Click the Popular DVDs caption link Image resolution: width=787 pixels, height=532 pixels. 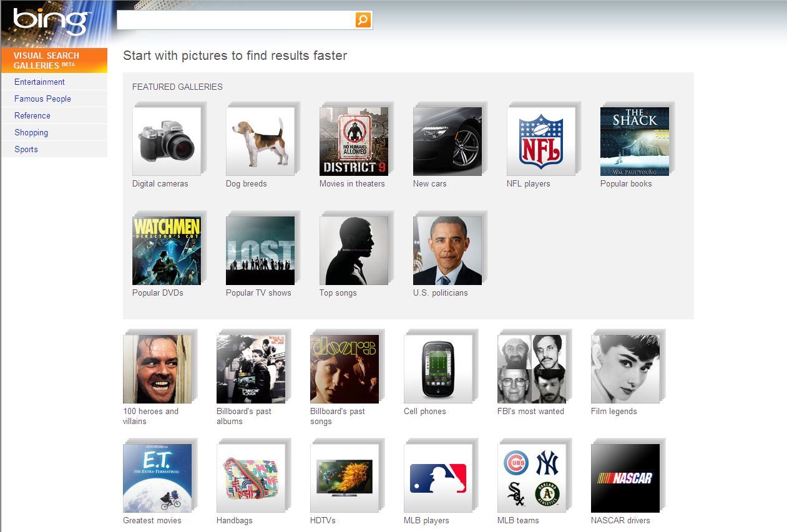tap(157, 293)
